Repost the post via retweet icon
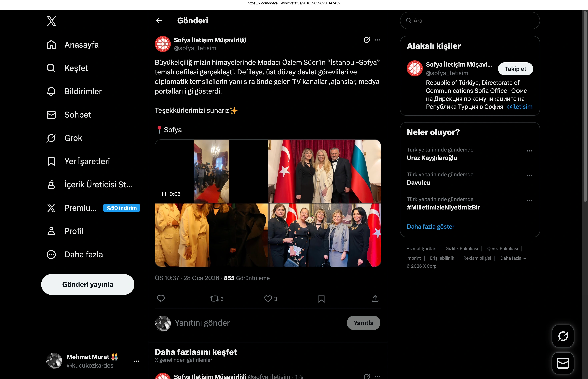Image resolution: width=588 pixels, height=379 pixels. coord(214,298)
